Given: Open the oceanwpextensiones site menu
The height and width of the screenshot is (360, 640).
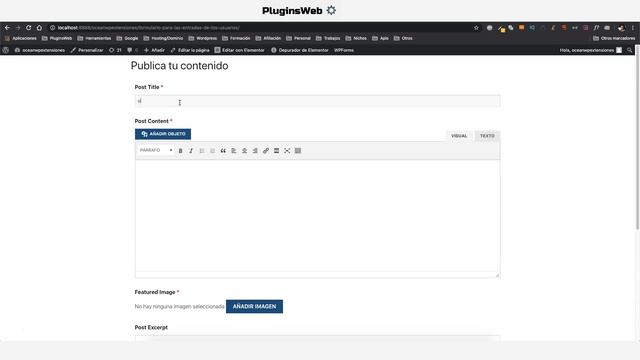Looking at the screenshot, I should (x=40, y=50).
